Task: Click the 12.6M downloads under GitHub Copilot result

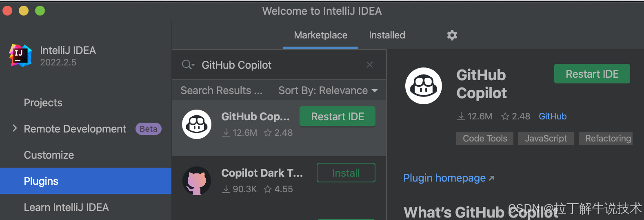Action: coord(240,132)
